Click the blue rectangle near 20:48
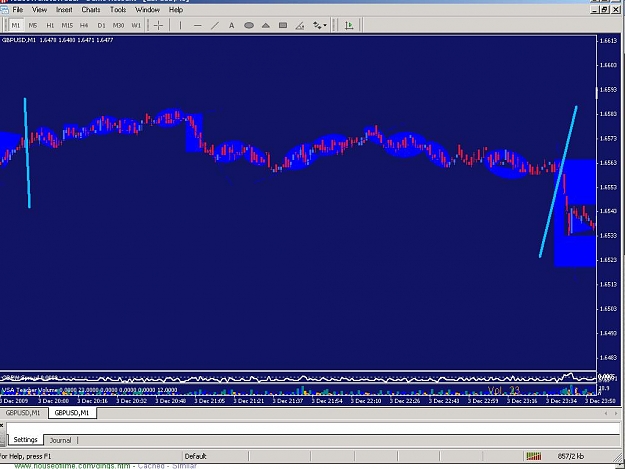This screenshot has width=625, height=469. (x=195, y=133)
